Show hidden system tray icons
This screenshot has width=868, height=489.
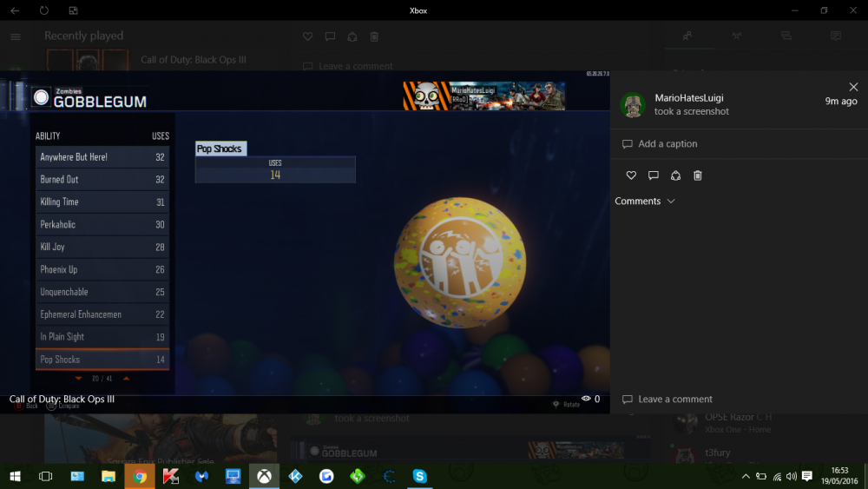pos(745,476)
